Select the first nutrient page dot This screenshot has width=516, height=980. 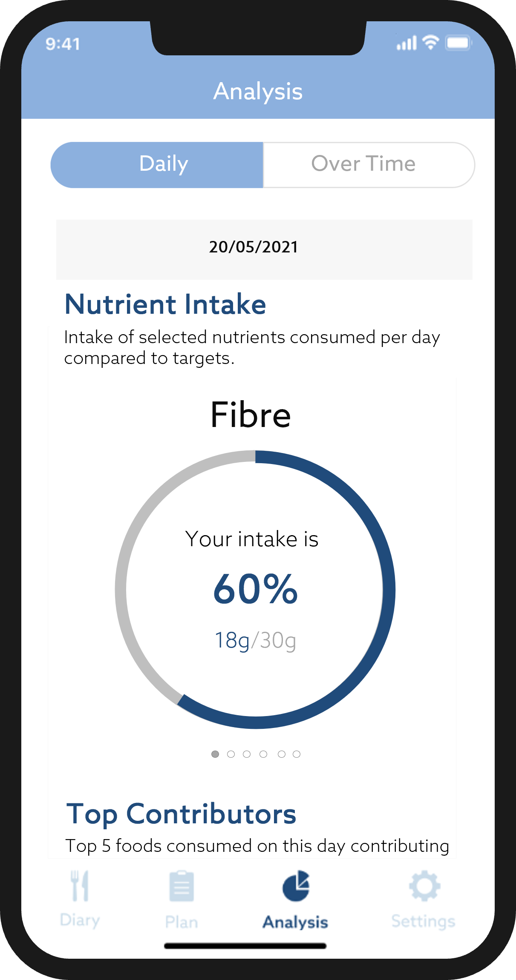pos(215,754)
